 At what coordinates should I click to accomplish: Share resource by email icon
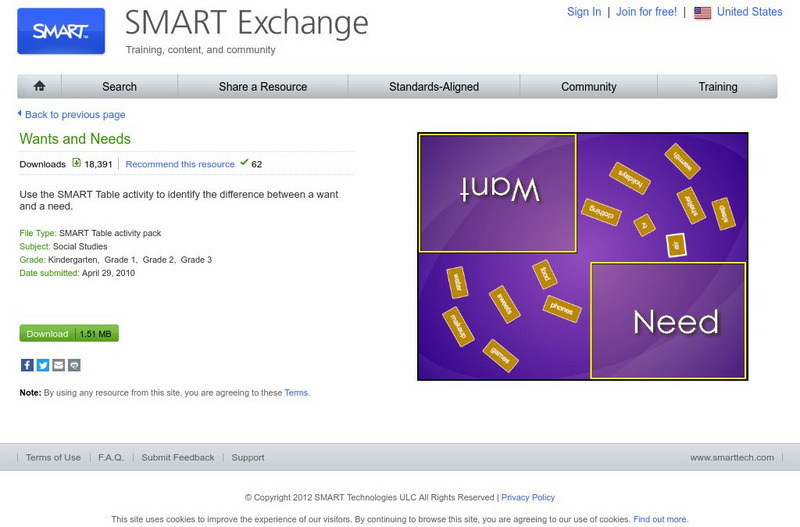click(x=59, y=365)
